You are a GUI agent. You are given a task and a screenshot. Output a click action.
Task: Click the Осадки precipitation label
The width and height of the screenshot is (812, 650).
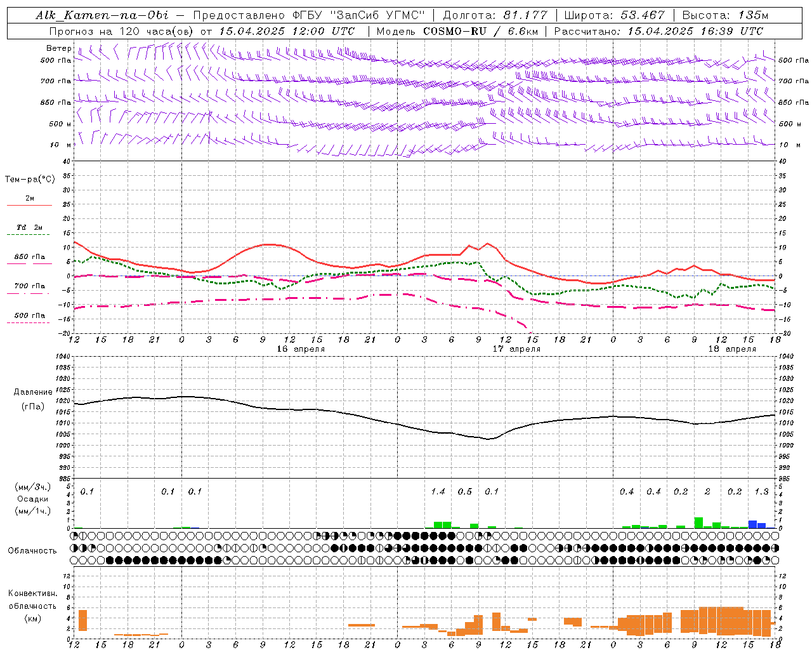pos(32,499)
